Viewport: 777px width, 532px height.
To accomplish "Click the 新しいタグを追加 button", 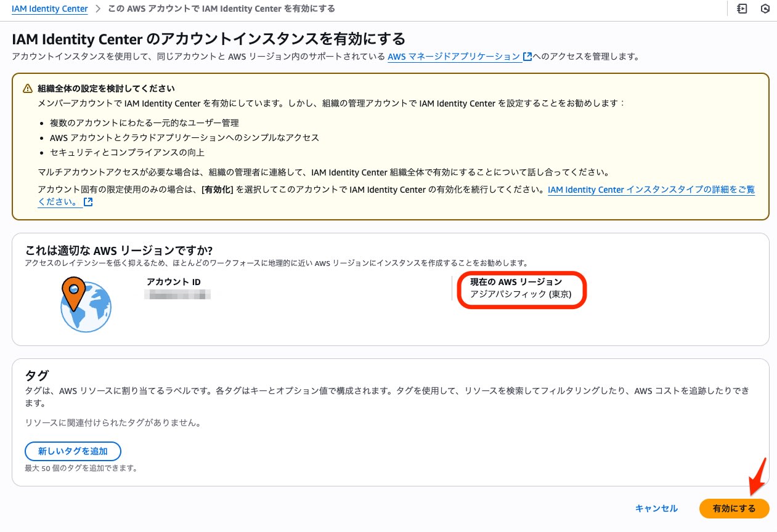I will click(x=73, y=451).
